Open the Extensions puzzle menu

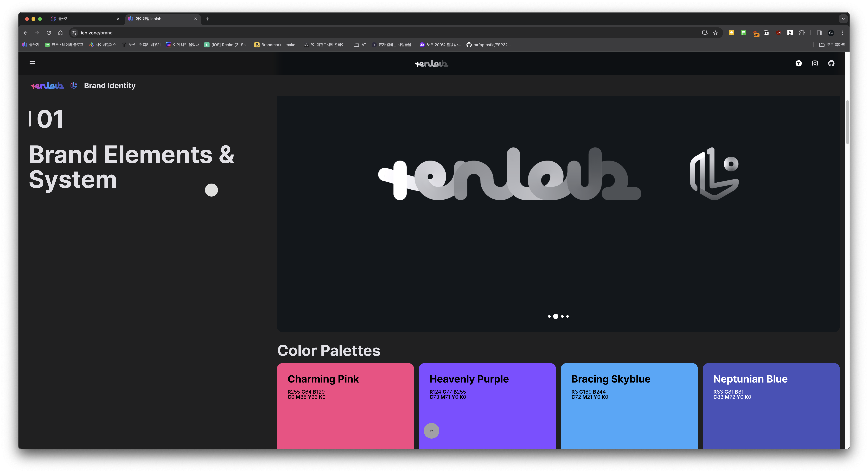[x=802, y=33]
